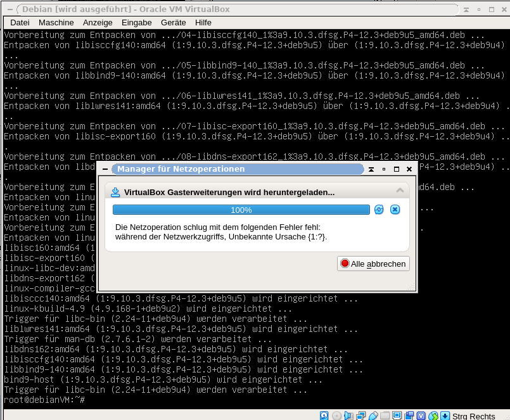Viewport: 510px width, 420px height.
Task: Click the download icon beside VirtualBox Gasterweiterungen
Action: pos(115,193)
